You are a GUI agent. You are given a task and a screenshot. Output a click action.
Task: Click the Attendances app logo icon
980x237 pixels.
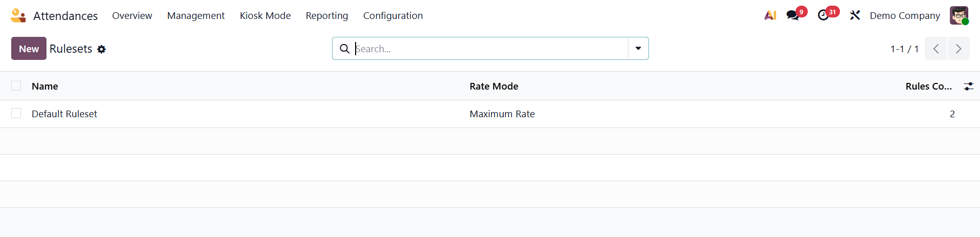tap(18, 15)
